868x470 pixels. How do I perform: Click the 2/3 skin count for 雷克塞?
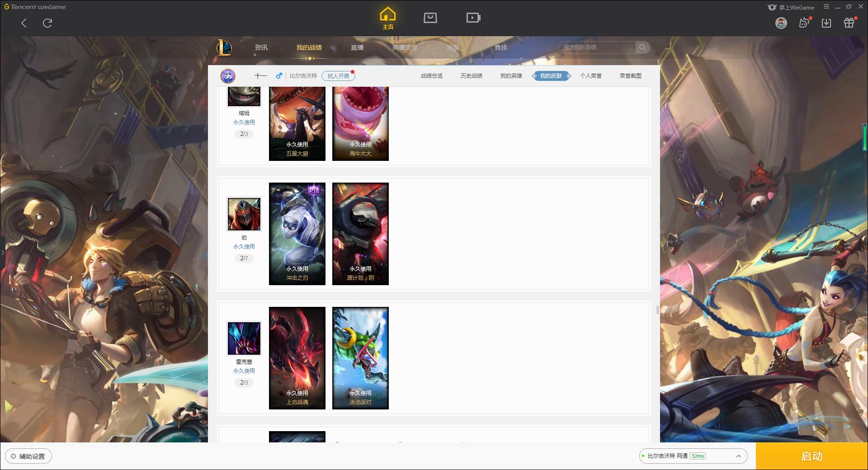244,382
